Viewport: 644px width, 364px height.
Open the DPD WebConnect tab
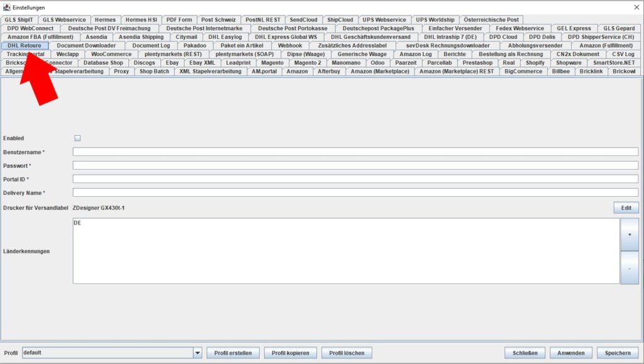point(30,28)
